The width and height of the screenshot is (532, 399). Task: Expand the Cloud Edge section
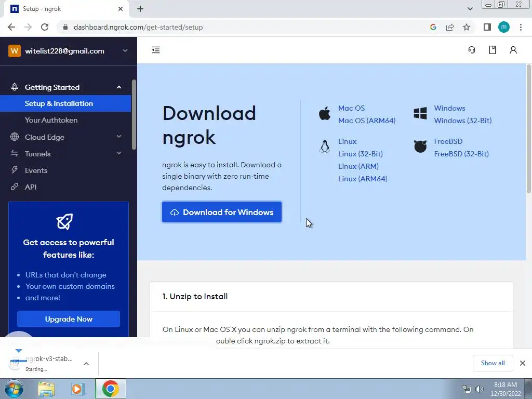[x=119, y=137]
